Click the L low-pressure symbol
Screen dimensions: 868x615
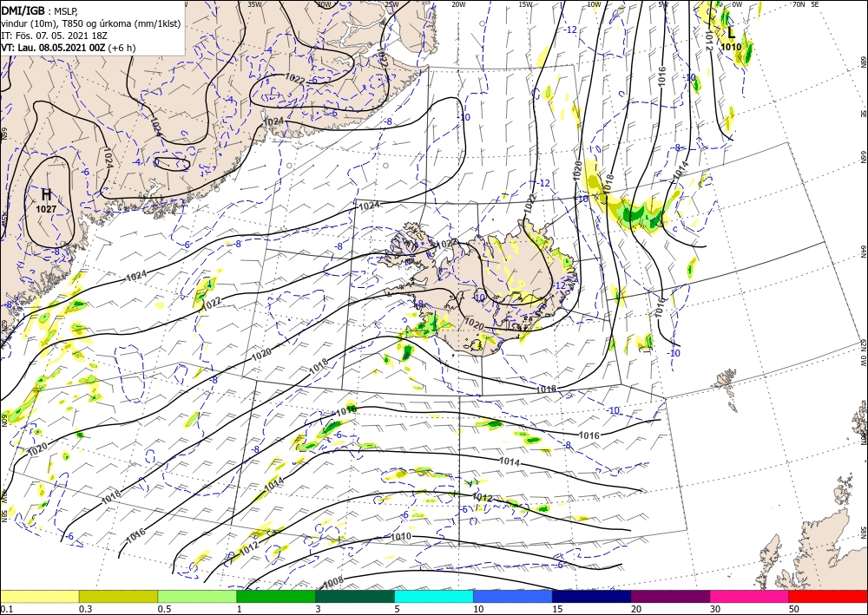pyautogui.click(x=731, y=32)
